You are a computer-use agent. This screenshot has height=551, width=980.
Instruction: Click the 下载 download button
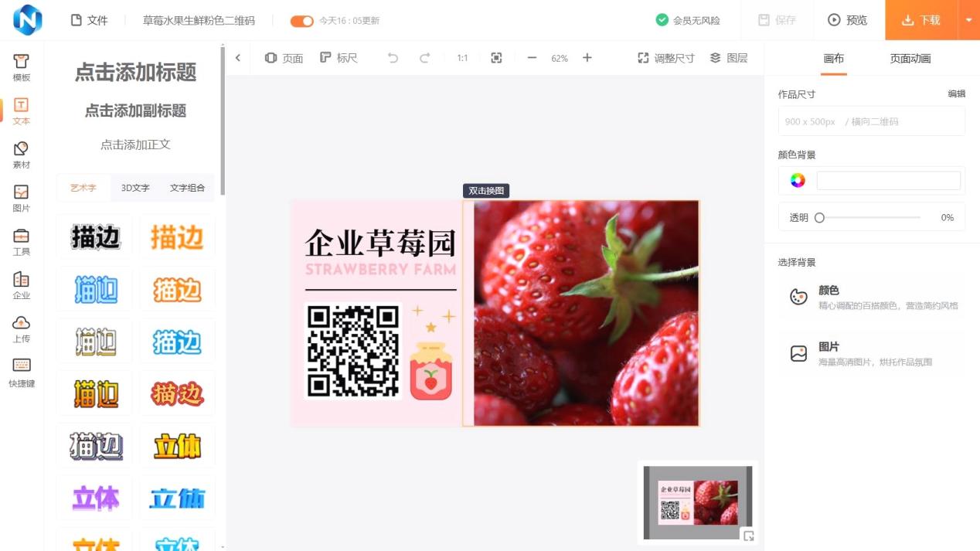(x=920, y=22)
